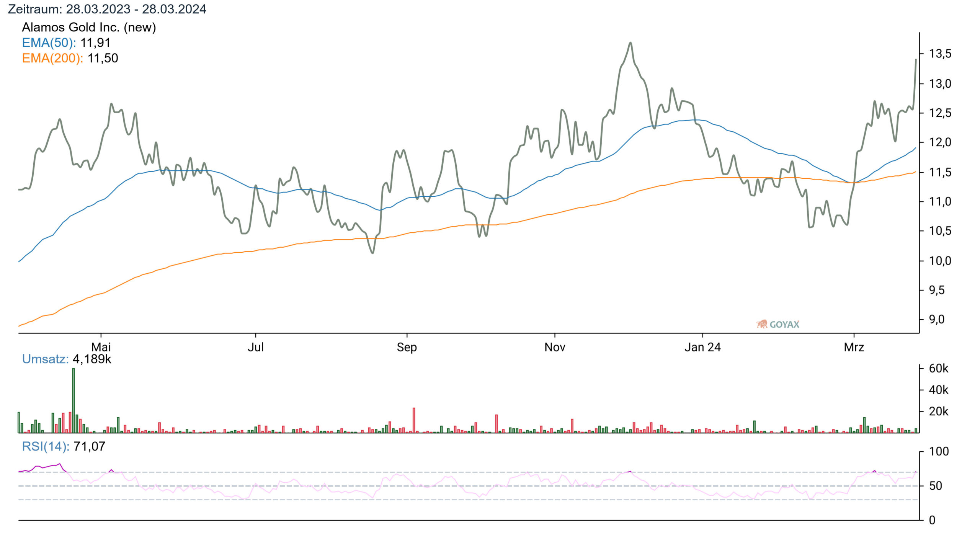The width and height of the screenshot is (980, 547).
Task: Click the Umsatz volume label
Action: 45,359
